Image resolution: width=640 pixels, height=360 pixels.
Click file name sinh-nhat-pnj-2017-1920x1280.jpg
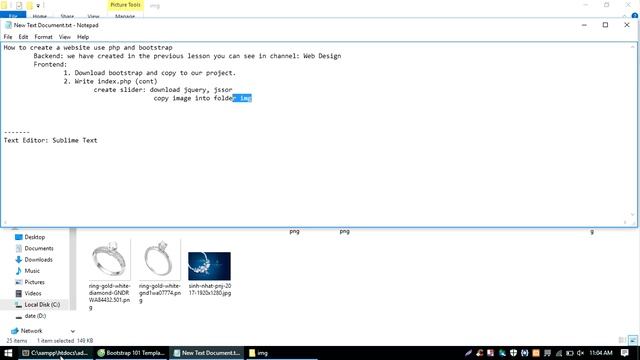(210, 289)
